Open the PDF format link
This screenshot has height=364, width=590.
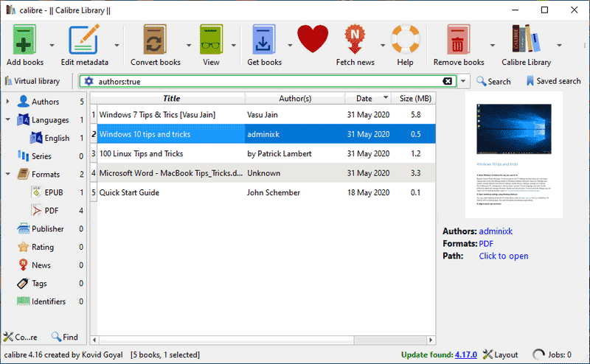coord(486,244)
